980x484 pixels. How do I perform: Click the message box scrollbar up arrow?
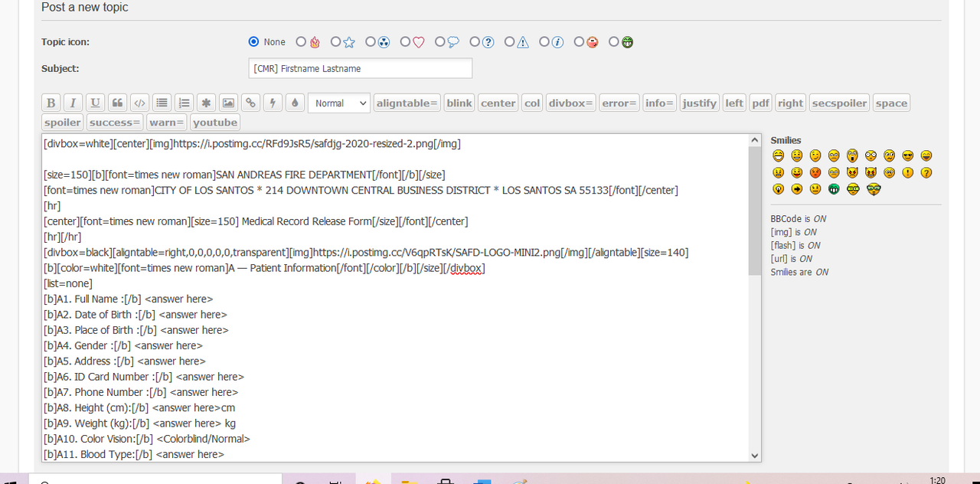pyautogui.click(x=755, y=141)
